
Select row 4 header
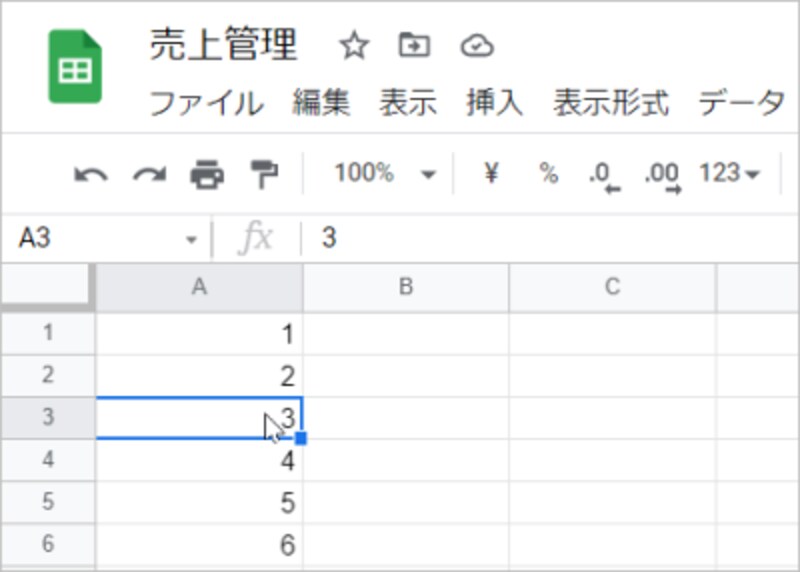48,460
